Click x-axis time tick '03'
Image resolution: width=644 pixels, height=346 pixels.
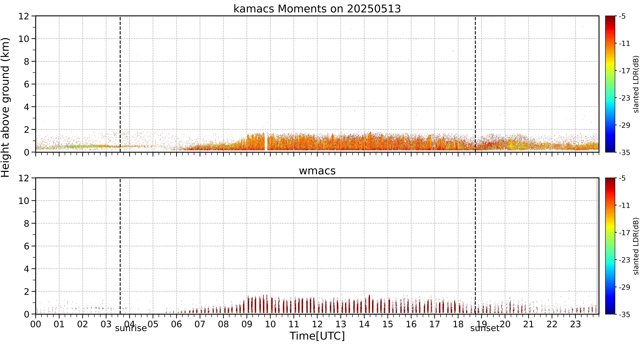click(x=106, y=324)
